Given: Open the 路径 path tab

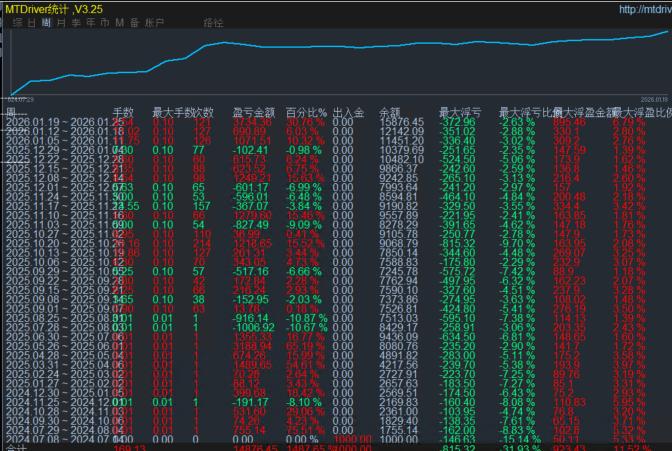Looking at the screenshot, I should 213,23.
